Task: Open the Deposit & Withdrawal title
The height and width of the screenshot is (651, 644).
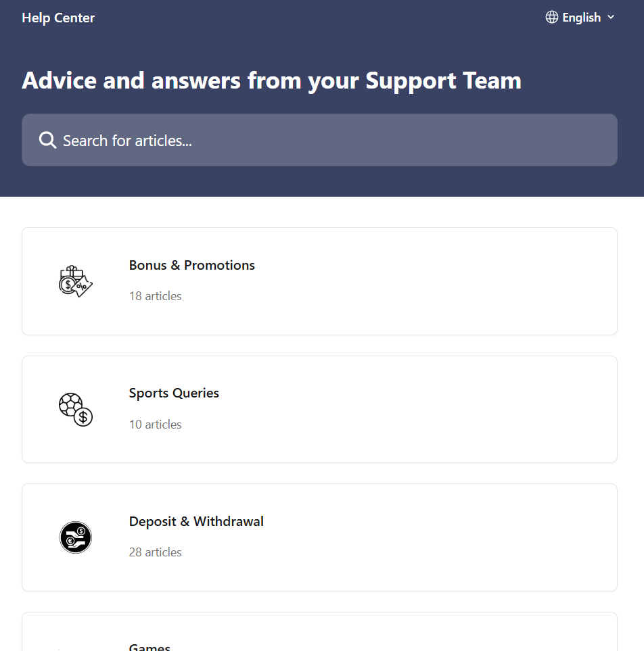Action: (196, 522)
